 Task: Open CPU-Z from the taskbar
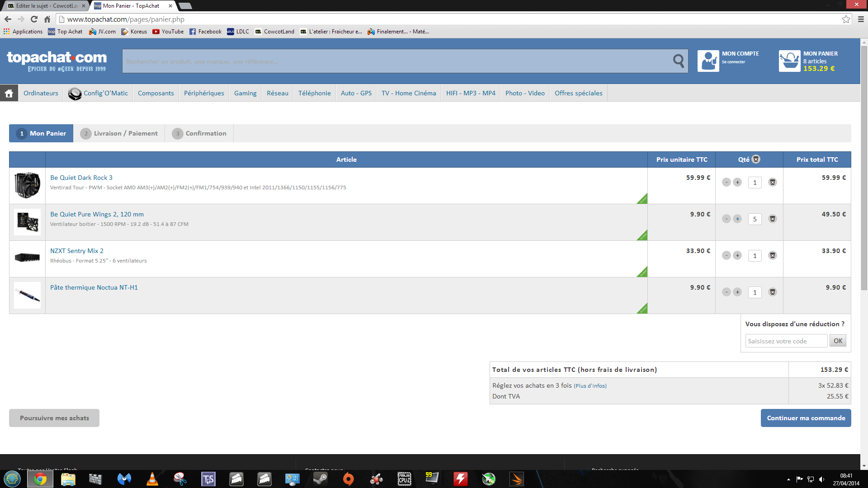405,479
